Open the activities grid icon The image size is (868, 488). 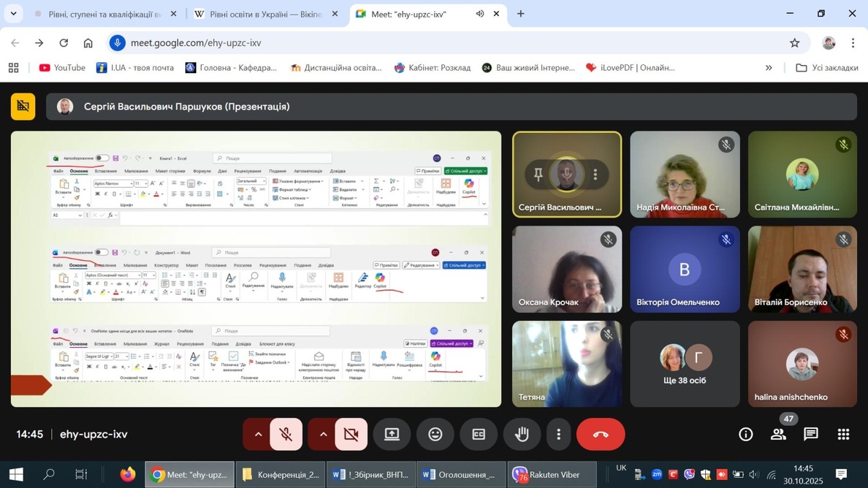click(843, 435)
